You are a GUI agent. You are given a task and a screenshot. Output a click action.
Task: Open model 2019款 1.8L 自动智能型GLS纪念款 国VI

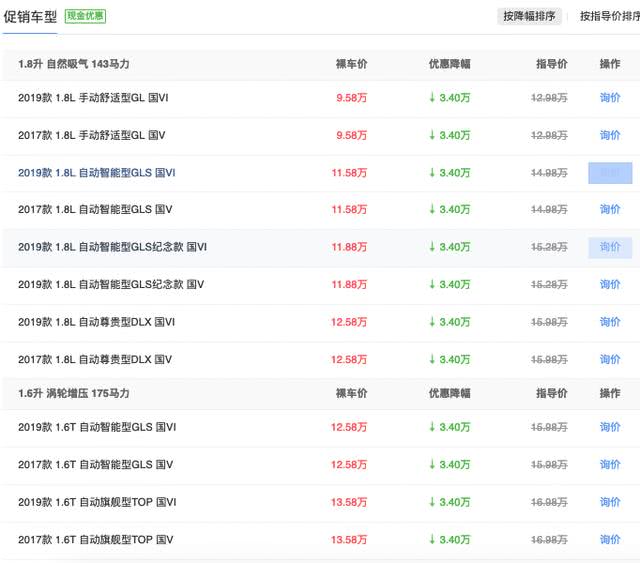click(112, 247)
